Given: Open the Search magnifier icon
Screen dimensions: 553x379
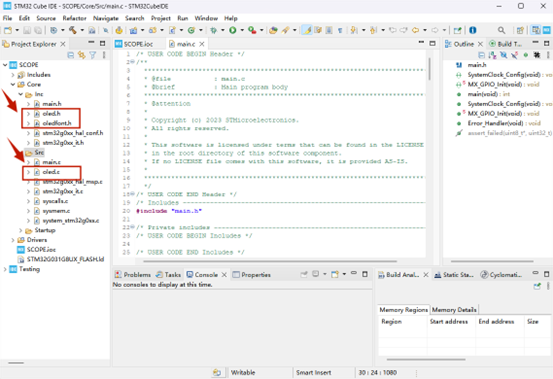Looking at the screenshot, I should (501, 30).
